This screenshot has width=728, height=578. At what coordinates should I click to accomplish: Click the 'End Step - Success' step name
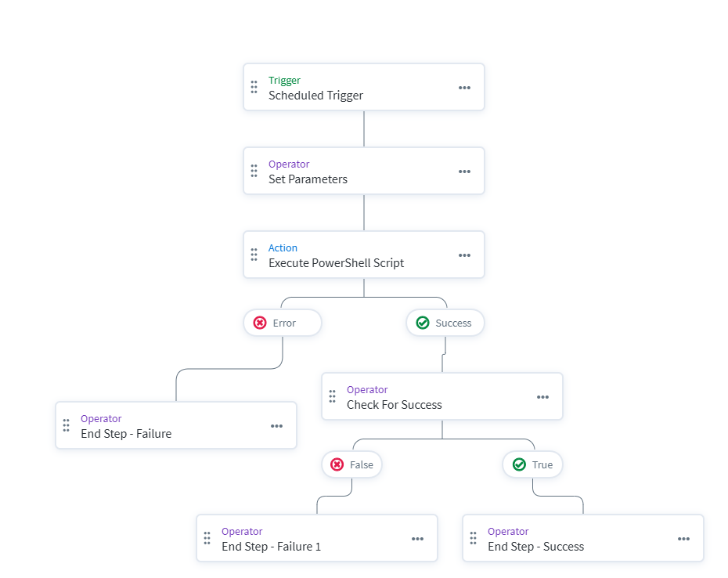[x=535, y=547]
